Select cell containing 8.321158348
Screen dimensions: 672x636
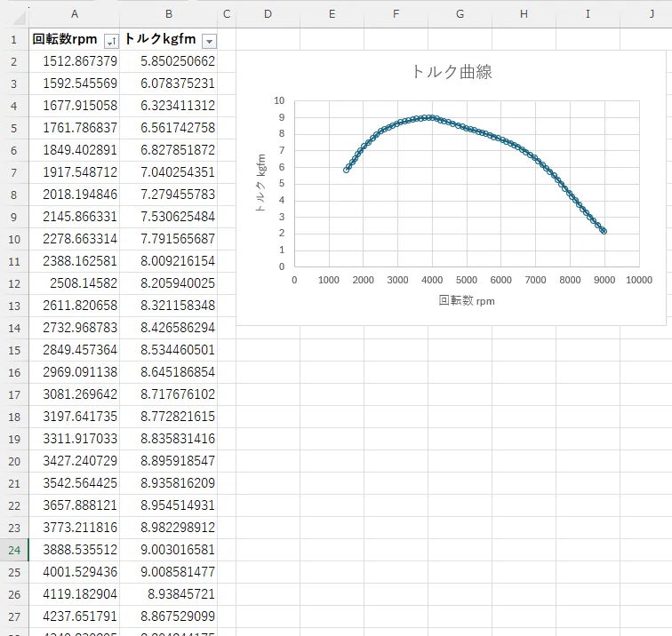[169, 306]
